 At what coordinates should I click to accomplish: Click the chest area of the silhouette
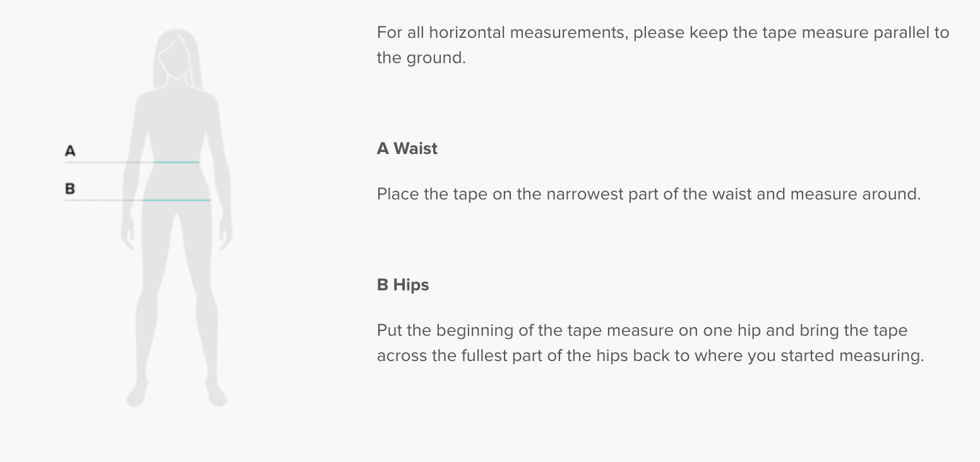[177, 114]
